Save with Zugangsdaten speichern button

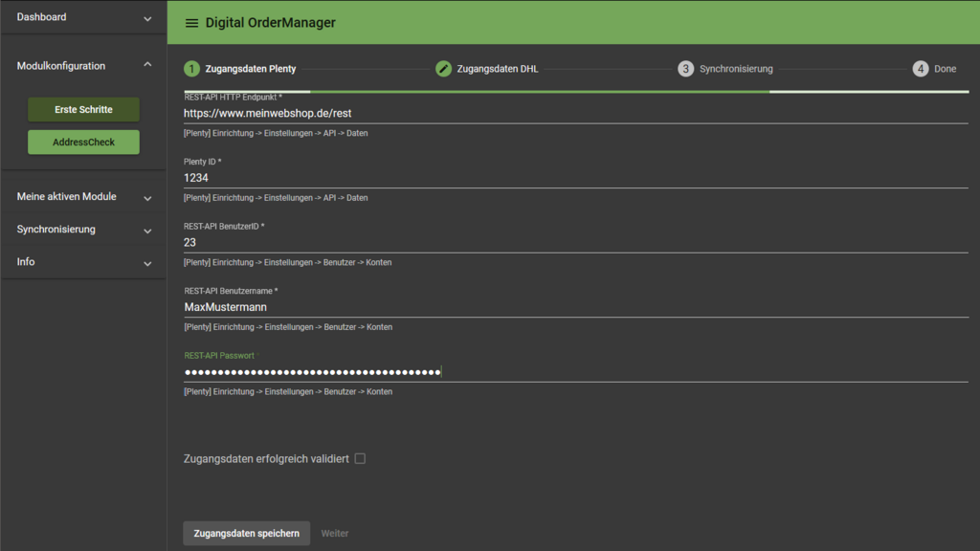pos(246,534)
